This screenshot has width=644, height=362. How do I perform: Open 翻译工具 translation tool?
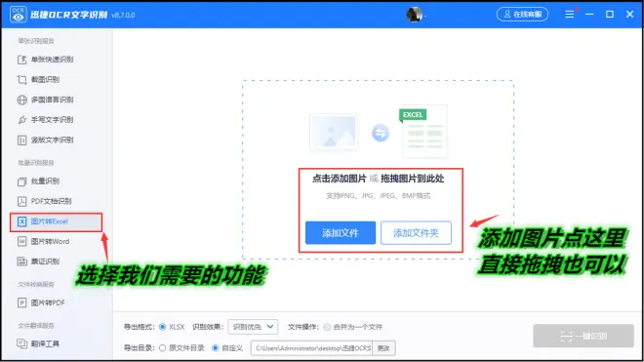(39, 343)
